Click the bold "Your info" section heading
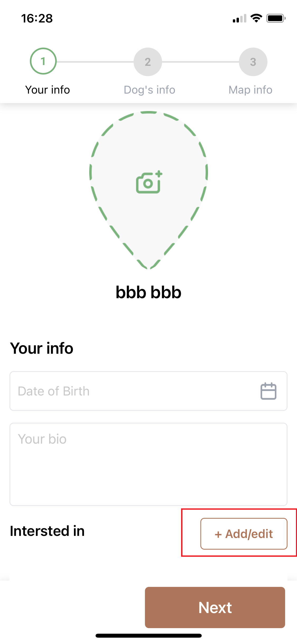Image resolution: width=297 pixels, height=644 pixels. [x=42, y=348]
